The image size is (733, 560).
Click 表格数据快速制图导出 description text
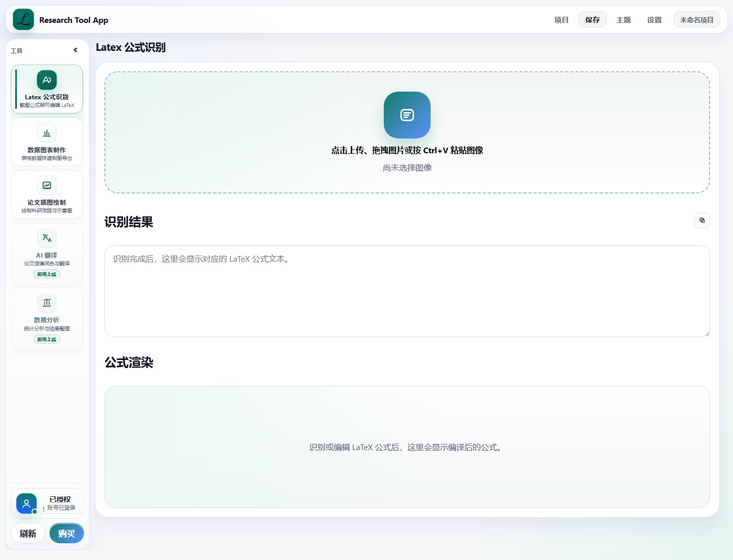pos(47,158)
